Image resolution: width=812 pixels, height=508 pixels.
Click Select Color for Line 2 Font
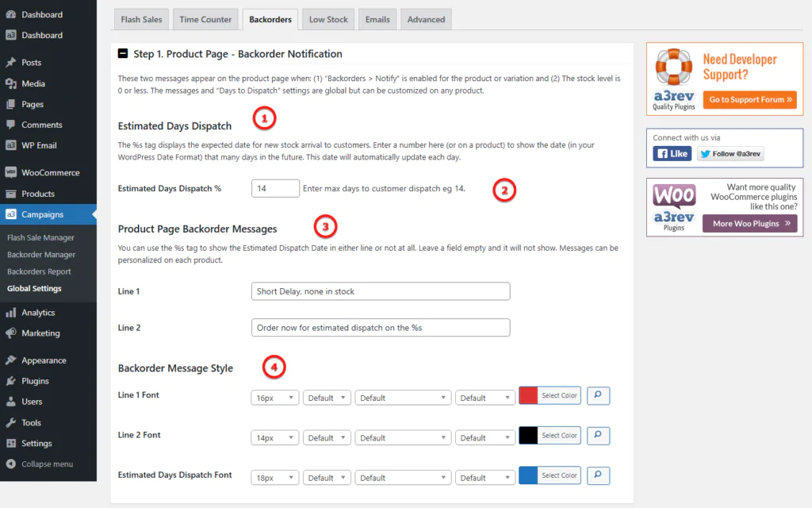pos(559,436)
